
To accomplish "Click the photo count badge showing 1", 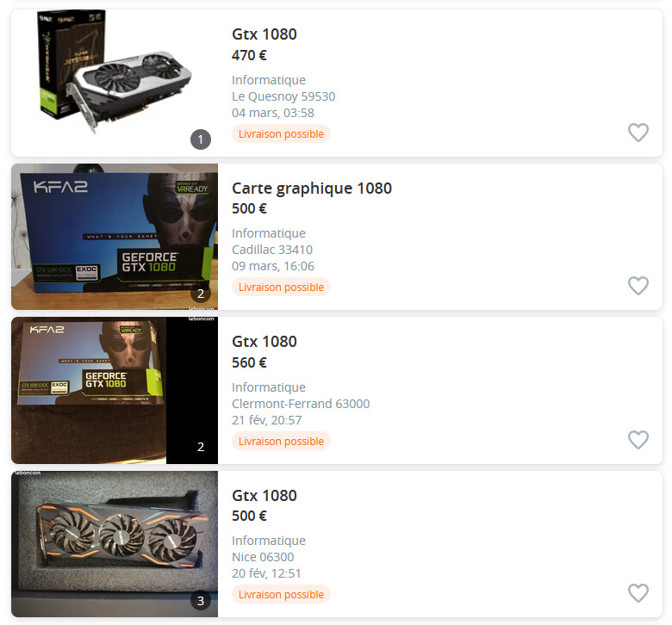I will click(x=201, y=139).
